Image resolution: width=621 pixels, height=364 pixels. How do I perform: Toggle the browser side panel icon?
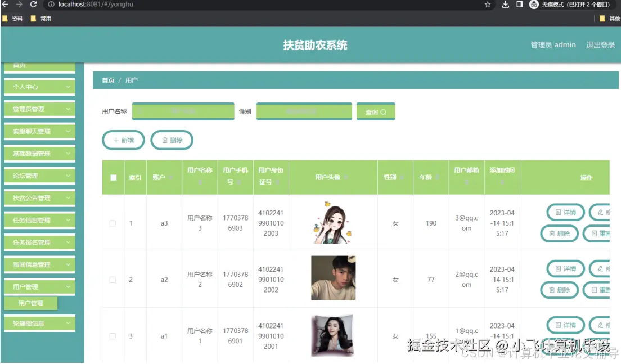coord(520,5)
